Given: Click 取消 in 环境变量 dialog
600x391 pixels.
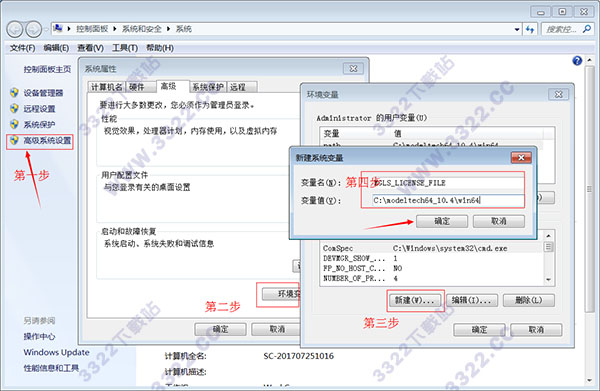Looking at the screenshot, I should tap(536, 329).
